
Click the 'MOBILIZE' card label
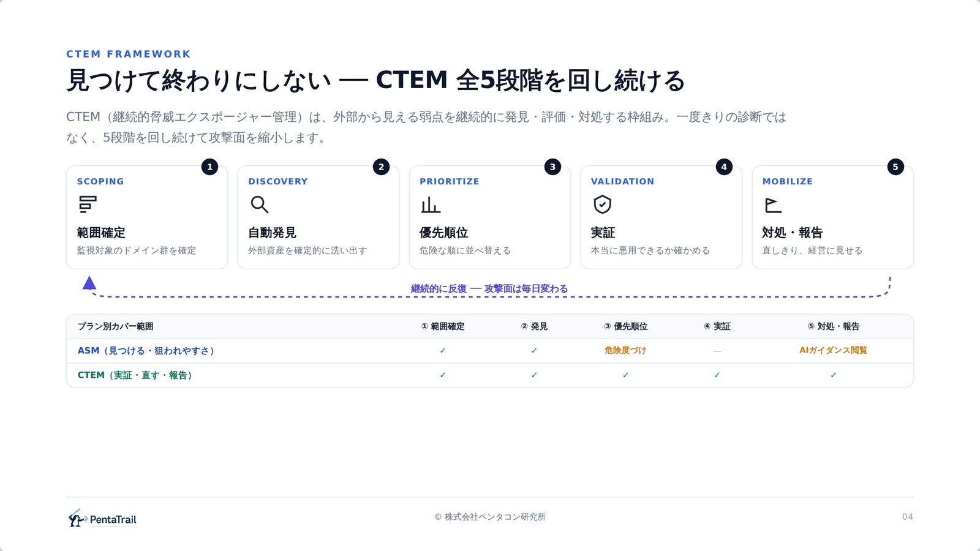[788, 181]
